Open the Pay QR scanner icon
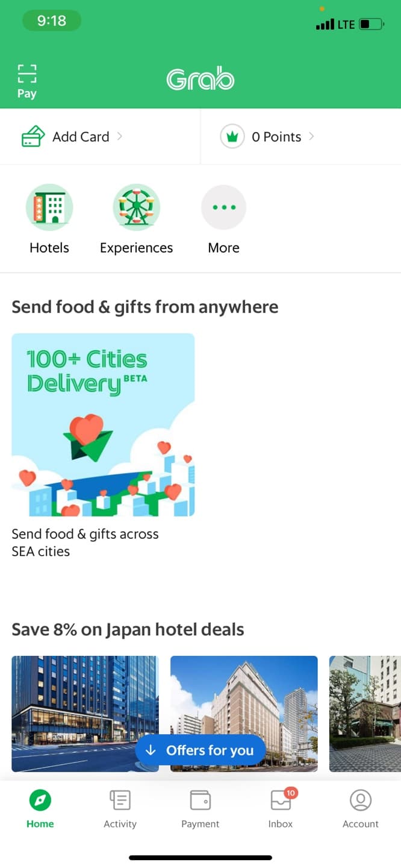401x868 pixels. 26,75
